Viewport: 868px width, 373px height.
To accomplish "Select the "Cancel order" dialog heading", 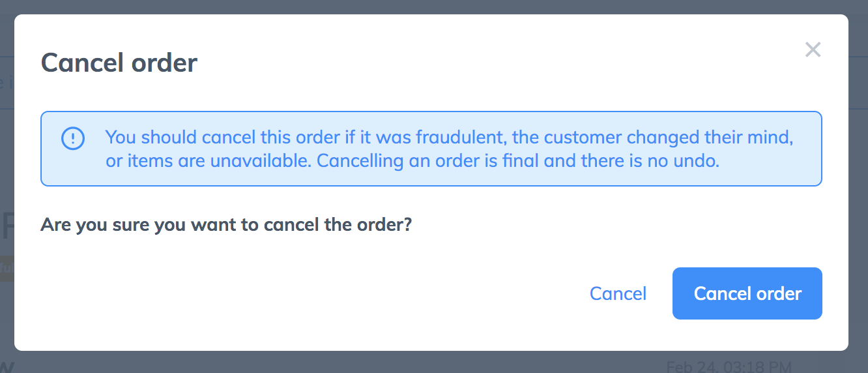I will 119,63.
